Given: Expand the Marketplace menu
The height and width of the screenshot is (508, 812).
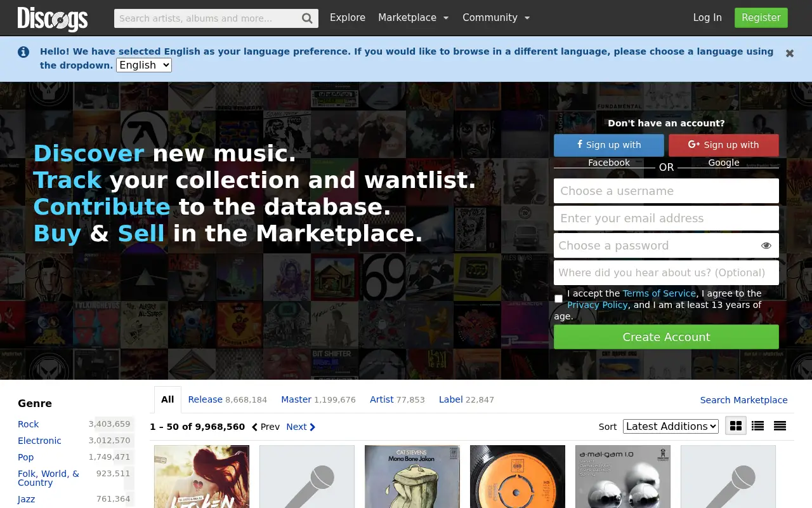Looking at the screenshot, I should (x=413, y=18).
